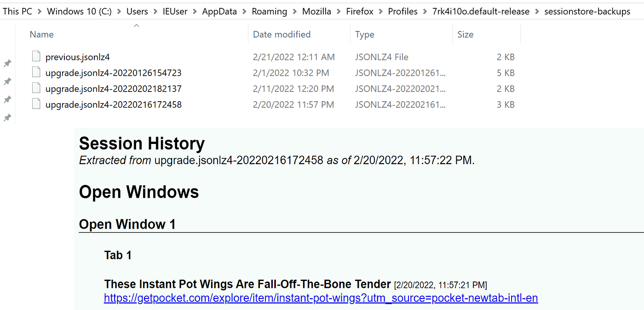This screenshot has height=310, width=644.
Task: Toggle the pin next to the second row
Action: [x=7, y=81]
